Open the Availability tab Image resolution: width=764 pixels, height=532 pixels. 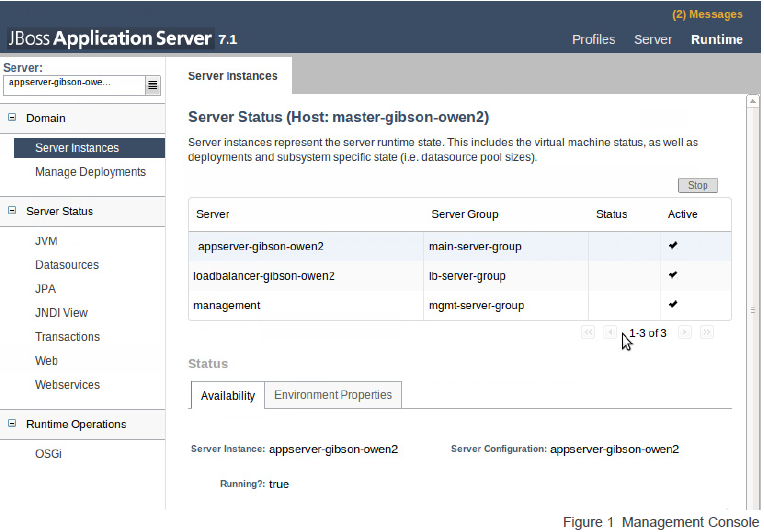[228, 396]
